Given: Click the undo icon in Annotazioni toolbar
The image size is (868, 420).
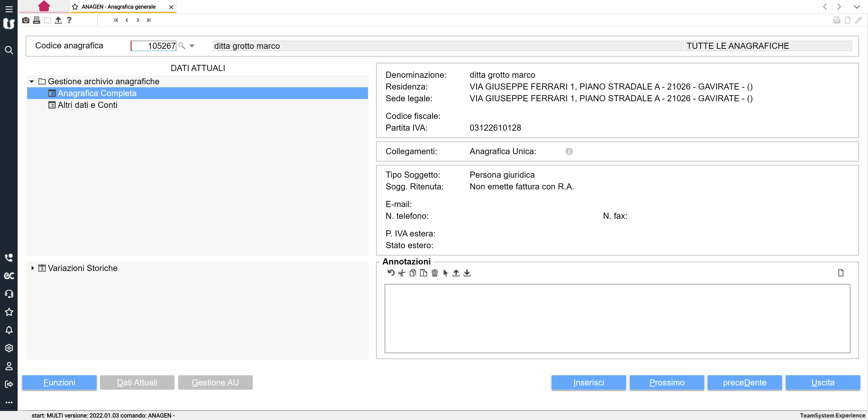Looking at the screenshot, I should pos(391,273).
